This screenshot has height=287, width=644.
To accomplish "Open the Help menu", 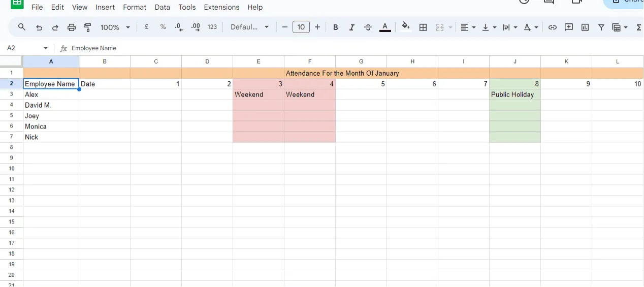I will coord(255,7).
